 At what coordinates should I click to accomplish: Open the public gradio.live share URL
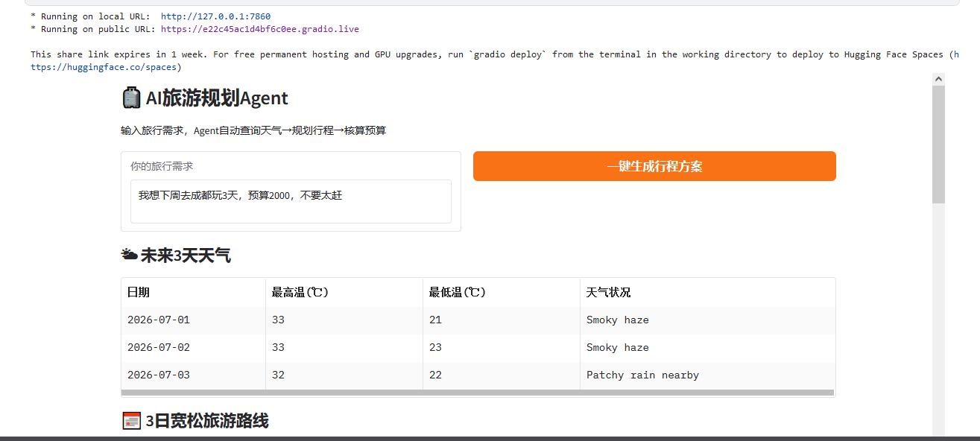(x=260, y=29)
